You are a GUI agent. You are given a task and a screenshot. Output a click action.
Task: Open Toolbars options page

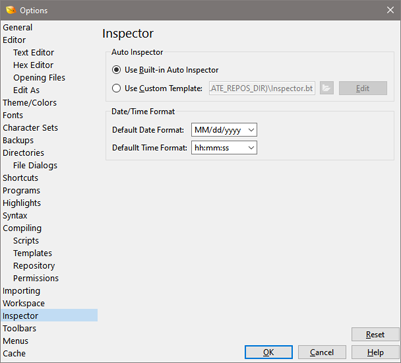coord(19,328)
